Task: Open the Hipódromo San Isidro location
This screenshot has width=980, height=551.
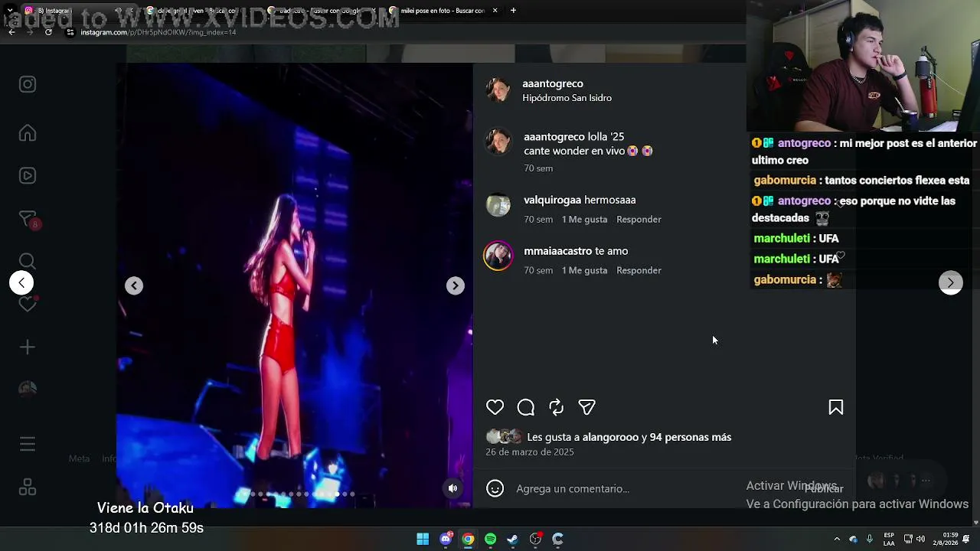Action: (x=567, y=98)
